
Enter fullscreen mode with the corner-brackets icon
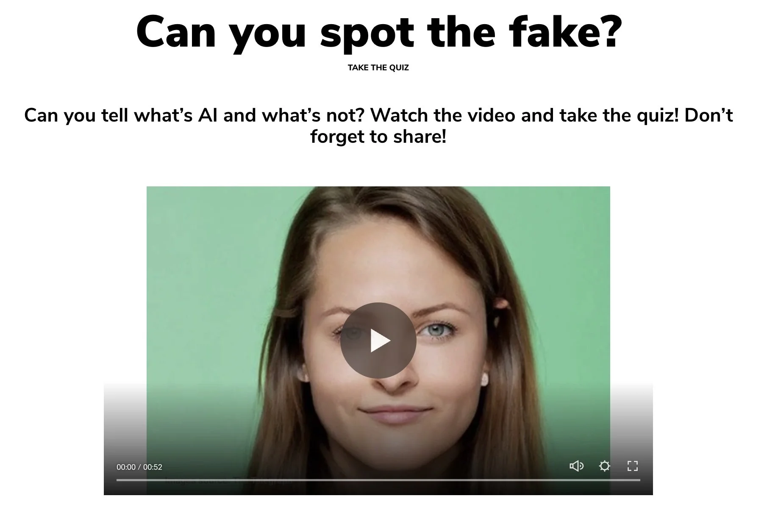tap(633, 466)
